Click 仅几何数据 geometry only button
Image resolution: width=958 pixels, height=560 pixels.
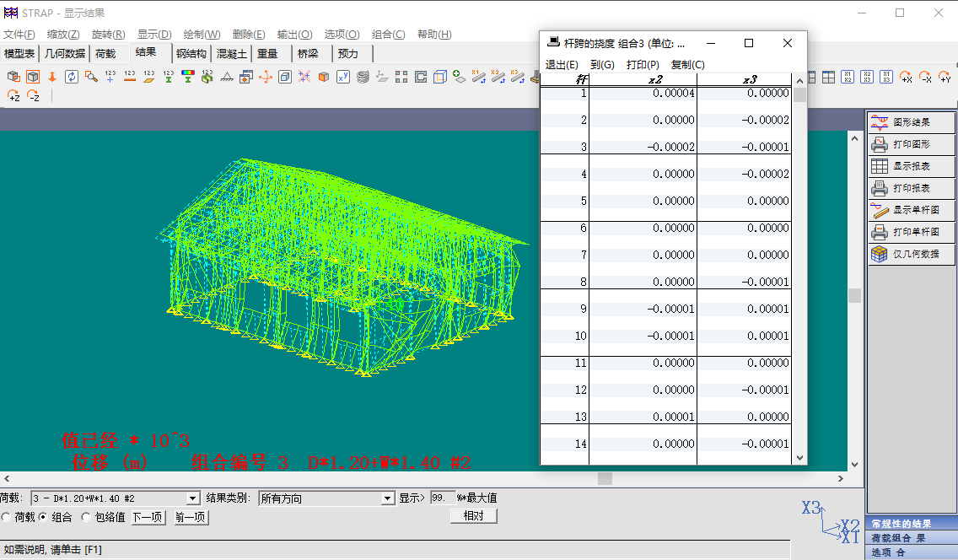911,254
